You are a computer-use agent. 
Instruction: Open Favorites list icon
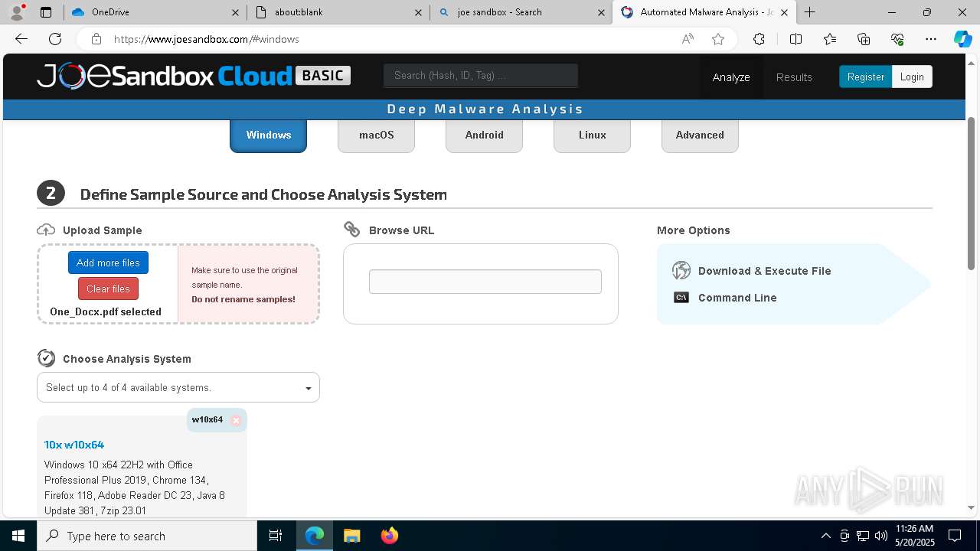click(x=830, y=39)
